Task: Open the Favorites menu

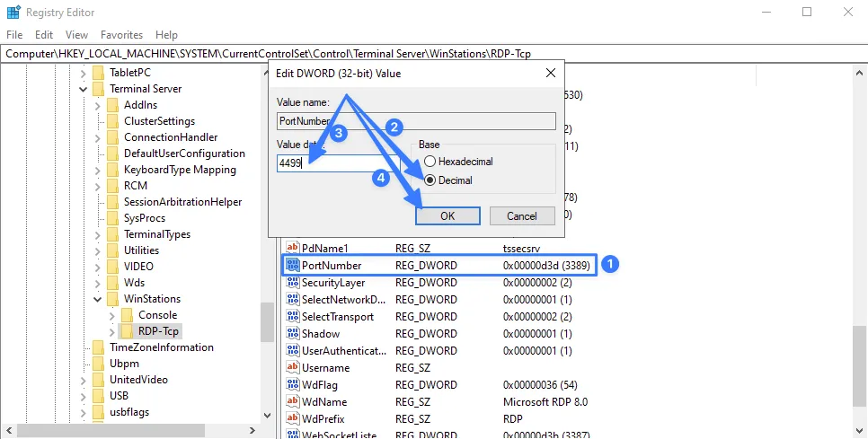Action: 121,35
